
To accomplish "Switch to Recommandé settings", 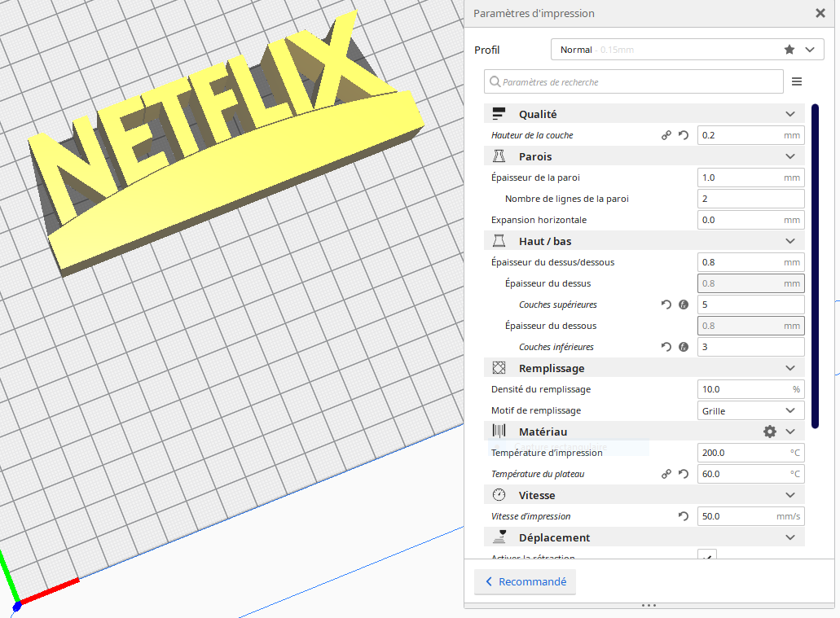I will click(525, 581).
